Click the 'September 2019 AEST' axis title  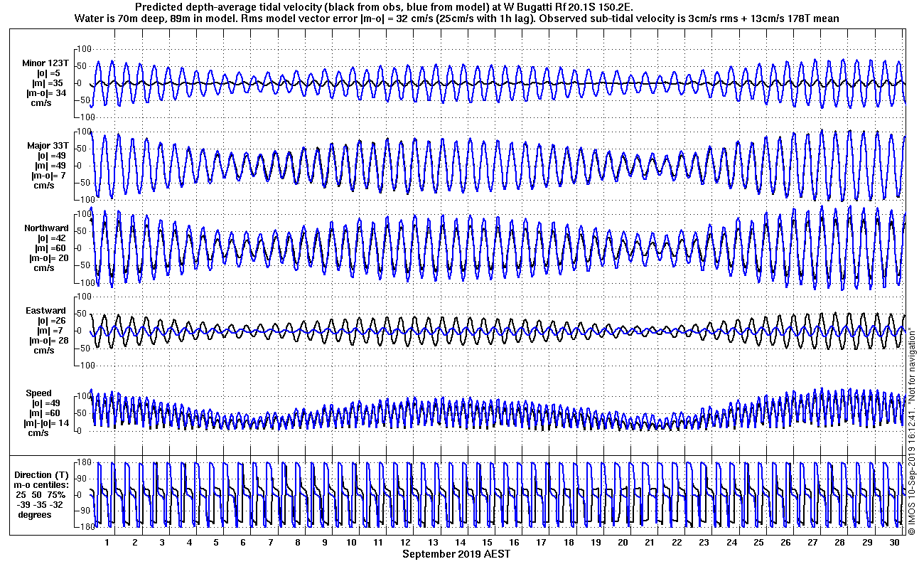pos(456,554)
